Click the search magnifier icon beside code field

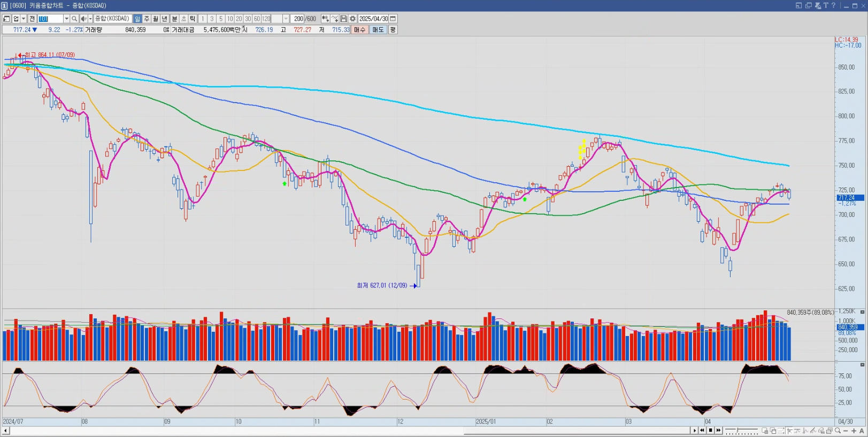click(x=74, y=19)
